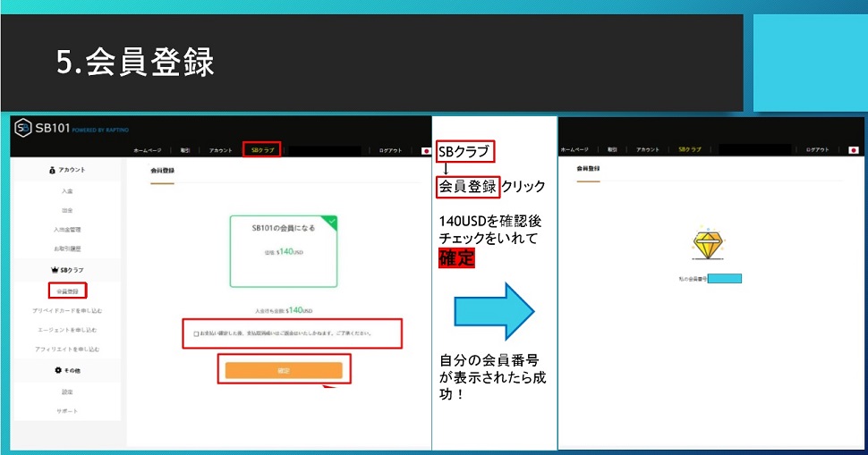
Task: Click the orange 確定 confirm button
Action: tap(284, 370)
